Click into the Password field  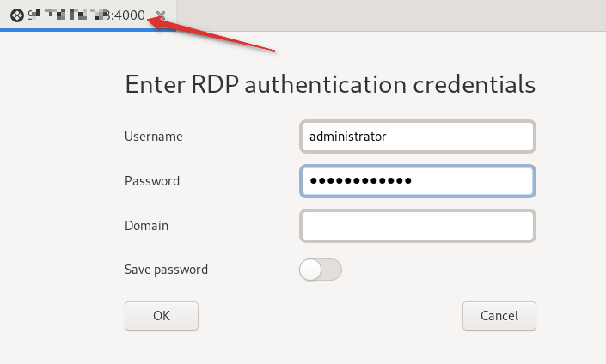418,181
